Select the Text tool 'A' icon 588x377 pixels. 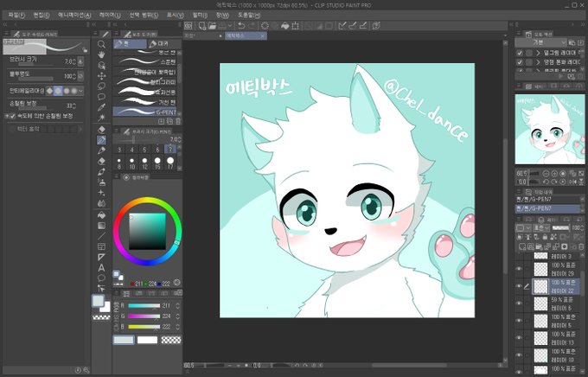101,268
